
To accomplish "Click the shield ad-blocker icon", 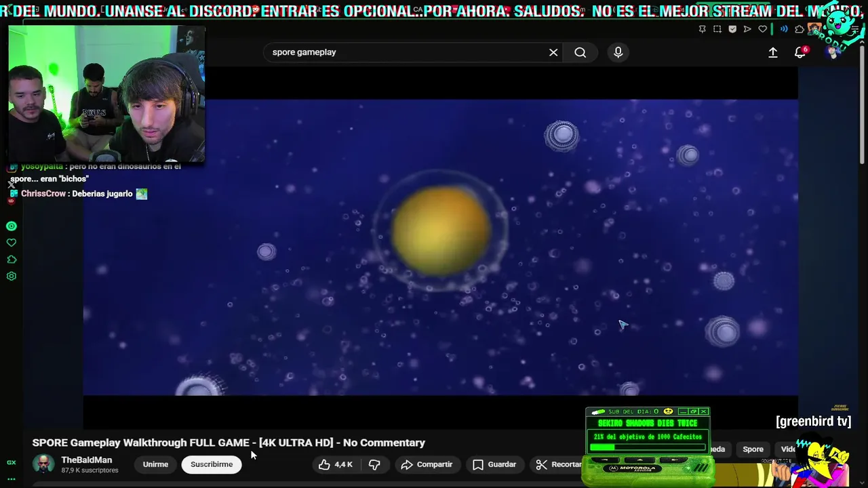I will tap(732, 29).
